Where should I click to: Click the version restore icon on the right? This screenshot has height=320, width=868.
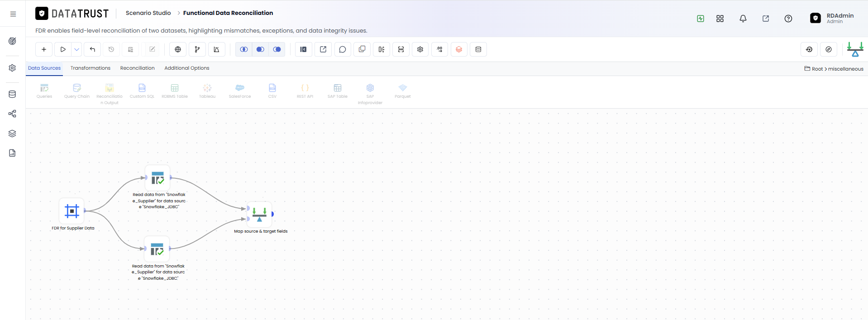(809, 49)
